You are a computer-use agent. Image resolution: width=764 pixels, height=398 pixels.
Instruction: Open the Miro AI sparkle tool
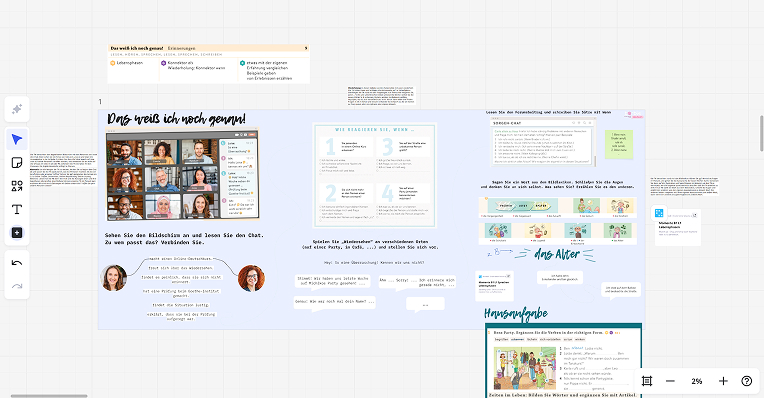click(x=17, y=109)
